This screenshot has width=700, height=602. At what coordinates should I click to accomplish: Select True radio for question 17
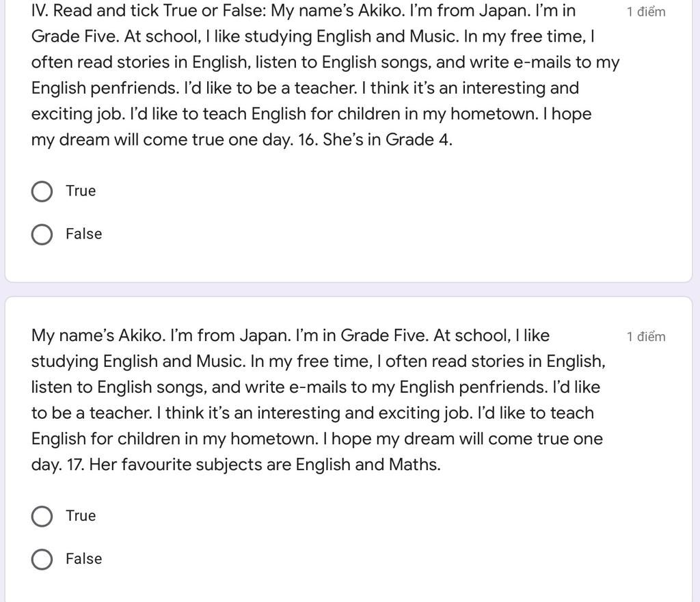click(42, 517)
